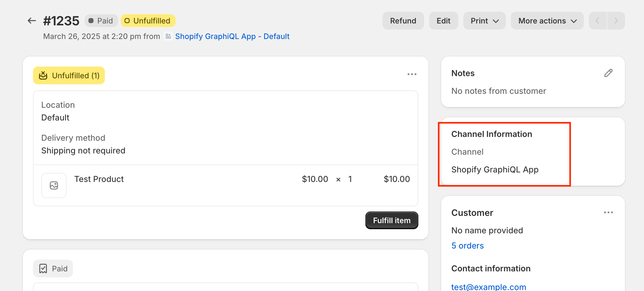
Task: Click the app icon beside Shopify GraphiQL App
Action: click(168, 36)
